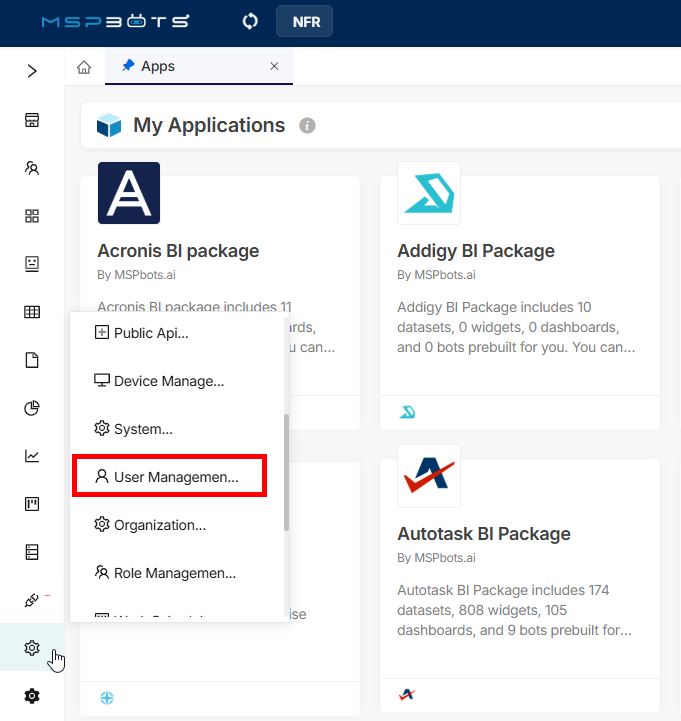Select User Management from the settings menu
Viewport: 681px width, 721px height.
tap(168, 477)
